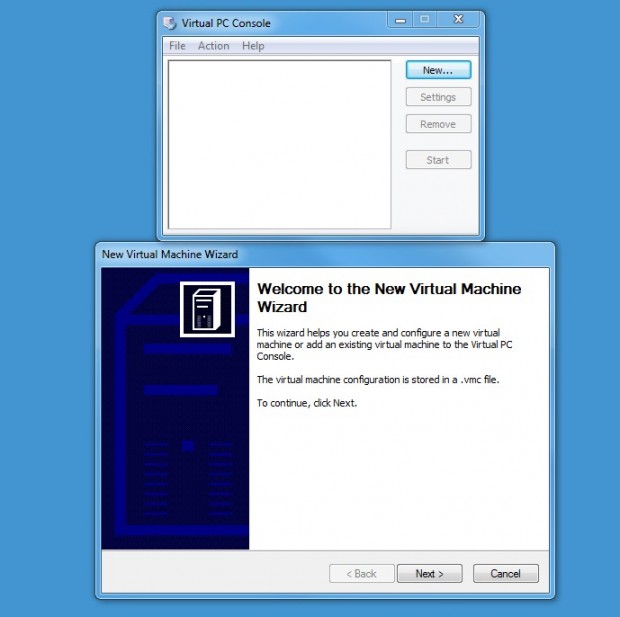This screenshot has height=617, width=620.
Task: Cancel the New Virtual Machine Wizard
Action: (x=505, y=573)
